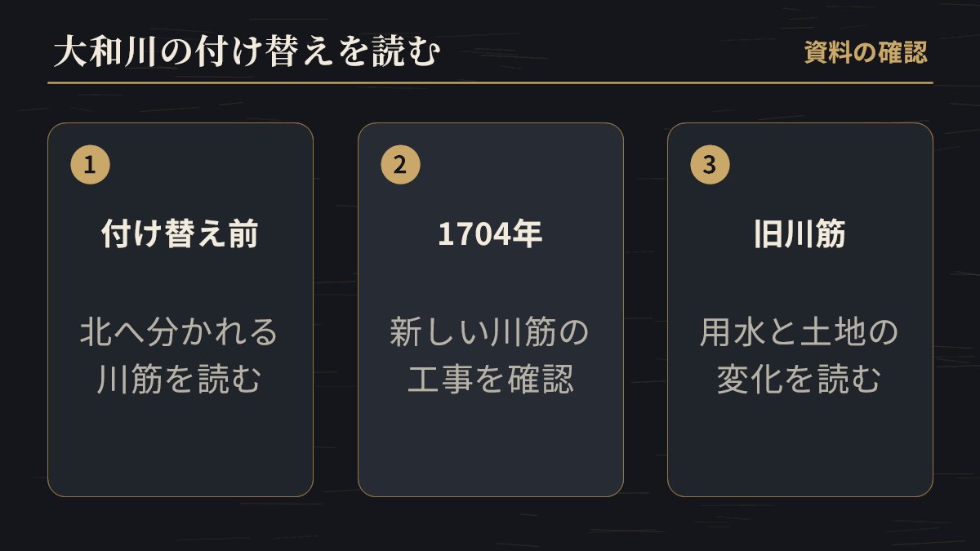This screenshot has width=980, height=551.
Task: Click the dark gap between cards two and three
Action: point(645,309)
